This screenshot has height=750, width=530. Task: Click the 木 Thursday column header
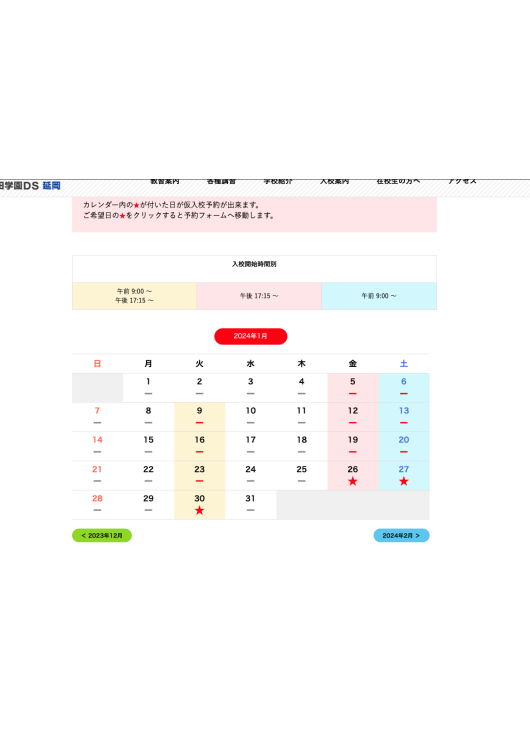point(301,364)
